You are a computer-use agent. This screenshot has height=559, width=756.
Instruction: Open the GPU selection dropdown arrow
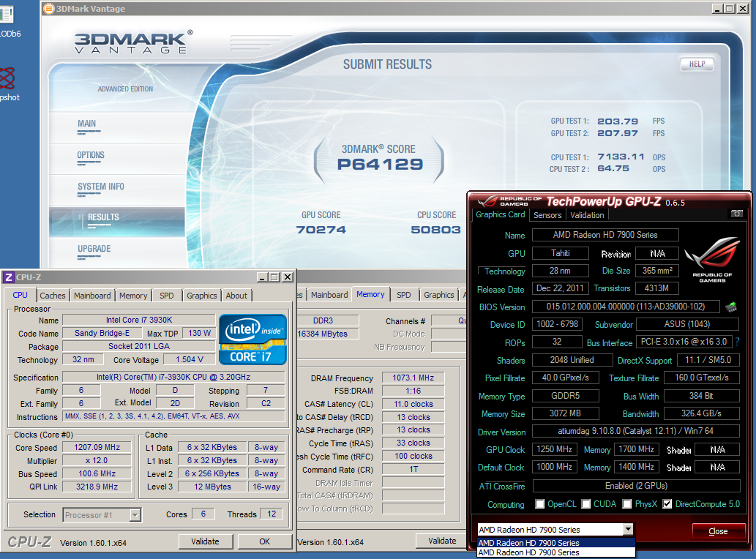628,529
